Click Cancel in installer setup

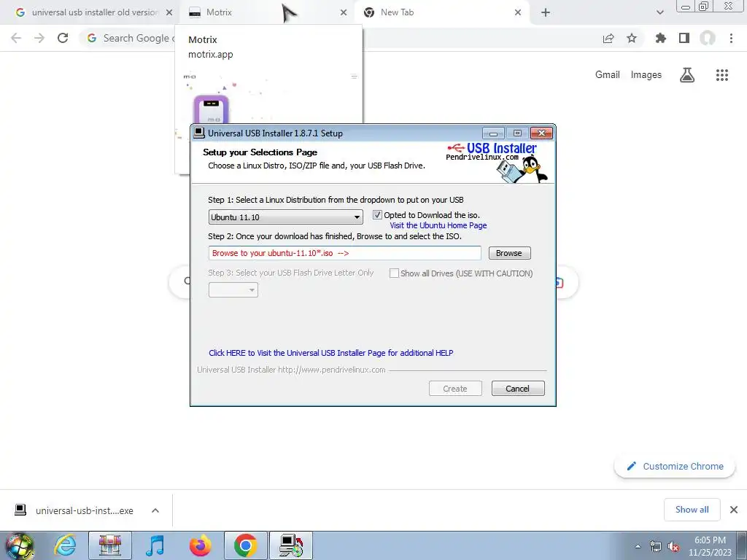pyautogui.click(x=518, y=389)
